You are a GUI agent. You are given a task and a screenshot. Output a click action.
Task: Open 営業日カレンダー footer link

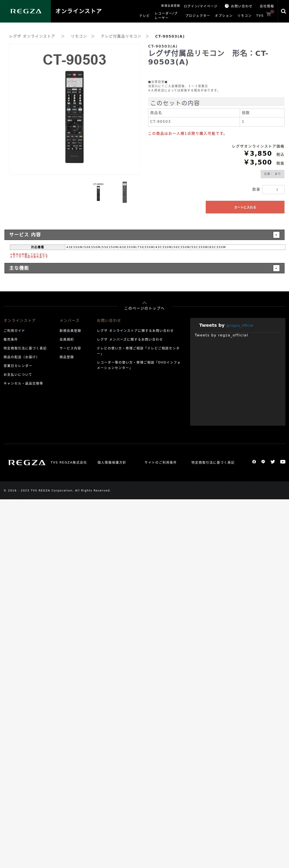[18, 365]
